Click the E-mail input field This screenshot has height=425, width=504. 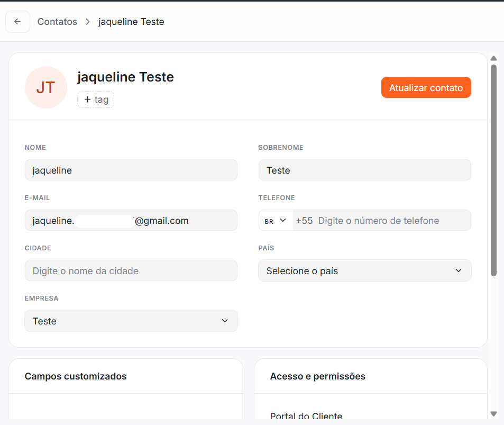(131, 220)
